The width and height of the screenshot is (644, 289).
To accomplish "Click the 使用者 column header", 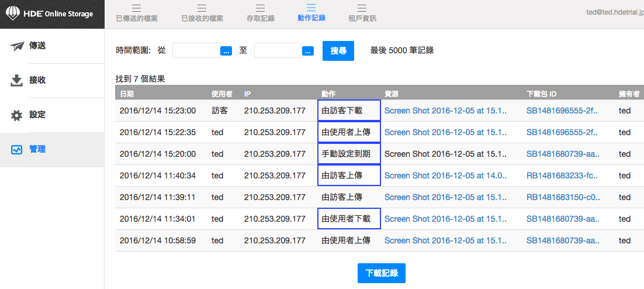I will coord(222,94).
